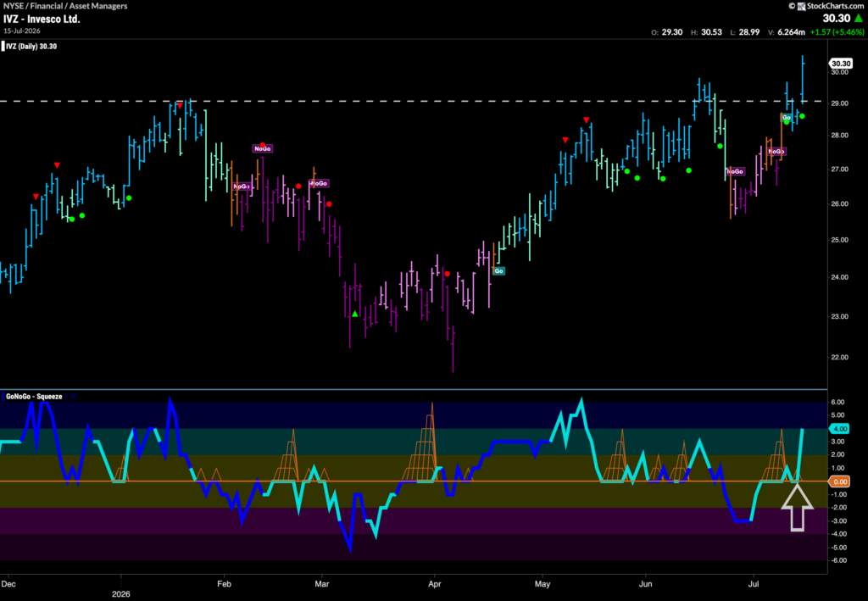
Task: Click the Mar label on the time axis
Action: (321, 584)
